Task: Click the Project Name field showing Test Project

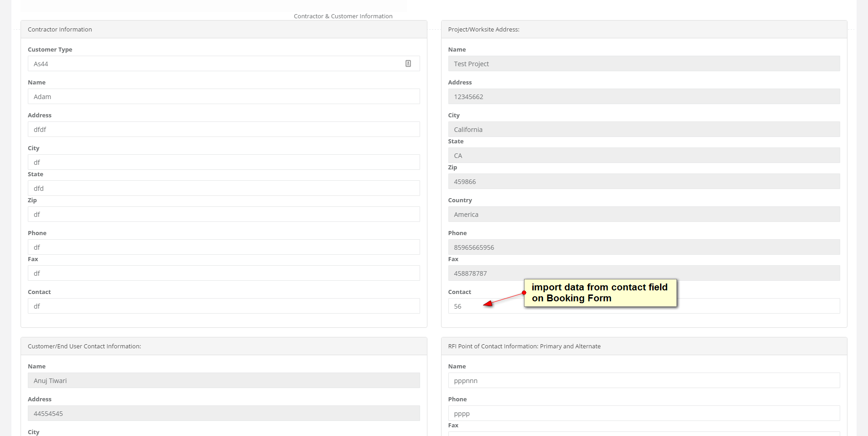Action: [644, 64]
